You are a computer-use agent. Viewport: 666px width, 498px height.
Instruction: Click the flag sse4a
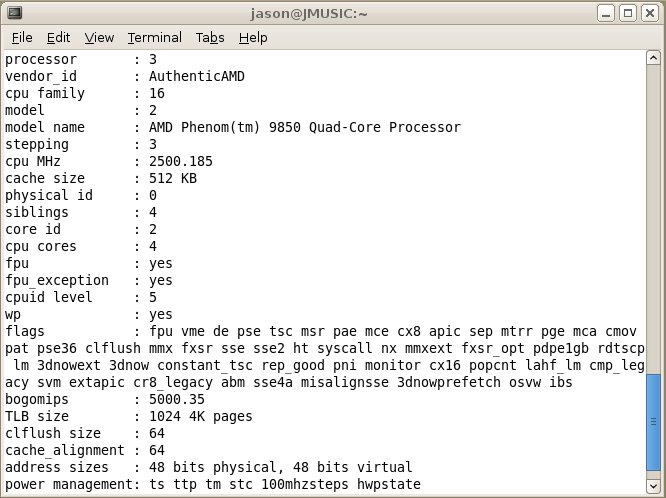[273, 382]
